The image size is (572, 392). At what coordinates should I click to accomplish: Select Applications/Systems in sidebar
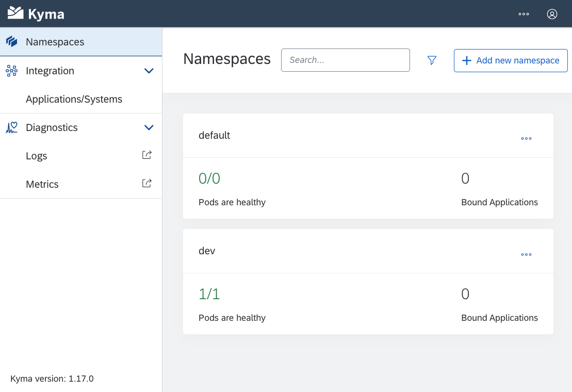point(74,99)
